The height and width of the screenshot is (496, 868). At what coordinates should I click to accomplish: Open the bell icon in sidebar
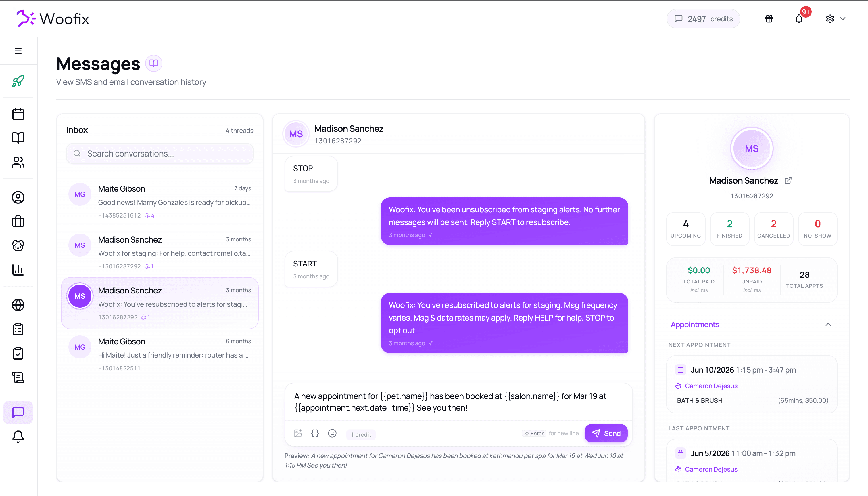click(x=18, y=437)
